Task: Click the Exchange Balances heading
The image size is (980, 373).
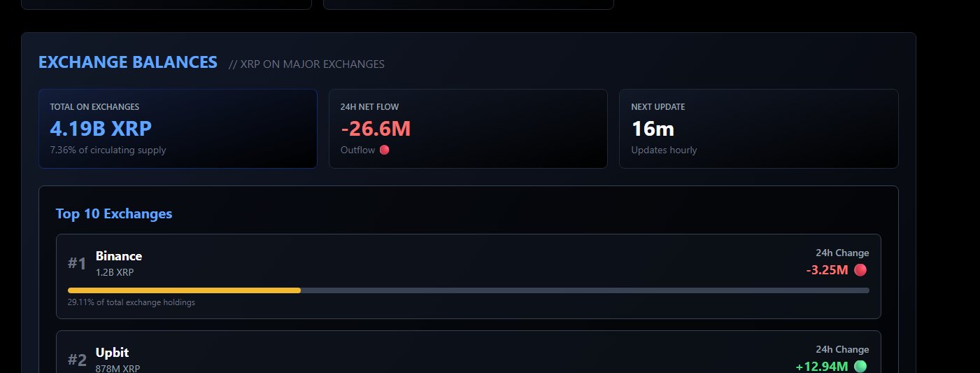Action: tap(128, 62)
